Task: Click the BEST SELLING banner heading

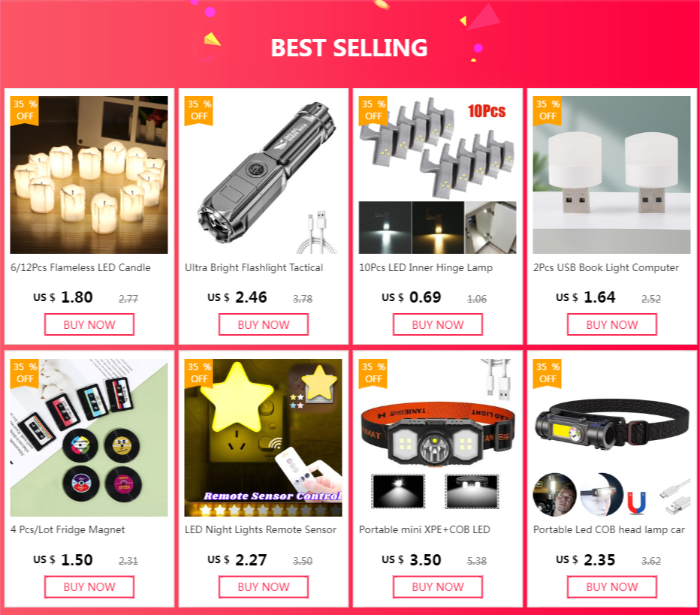Action: 349,48
